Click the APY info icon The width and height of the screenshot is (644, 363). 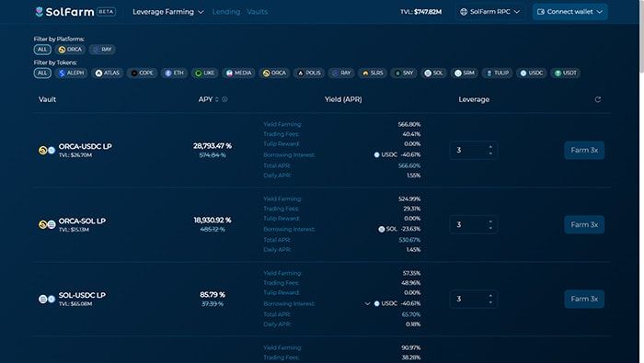(224, 99)
